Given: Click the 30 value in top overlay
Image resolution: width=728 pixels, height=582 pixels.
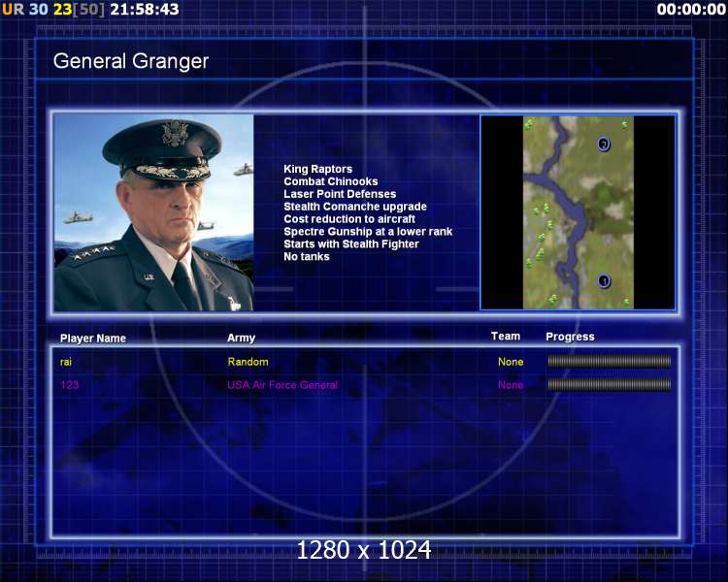Looking at the screenshot, I should [39, 10].
